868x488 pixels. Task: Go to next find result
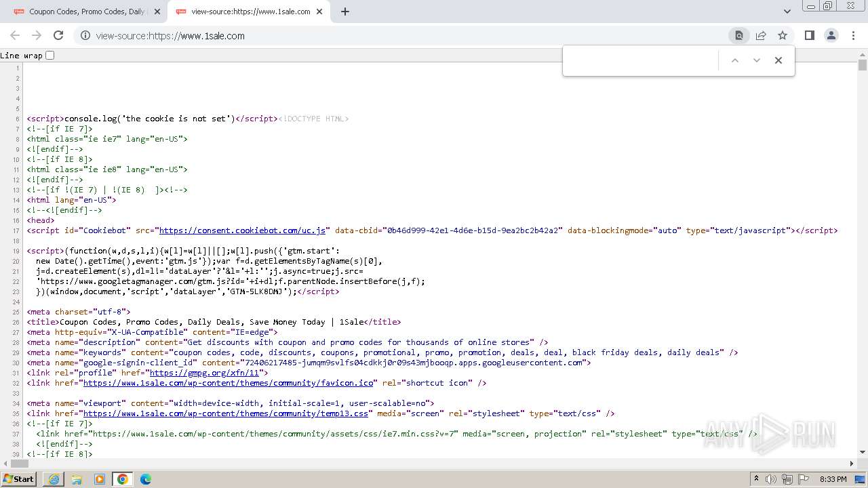(757, 60)
